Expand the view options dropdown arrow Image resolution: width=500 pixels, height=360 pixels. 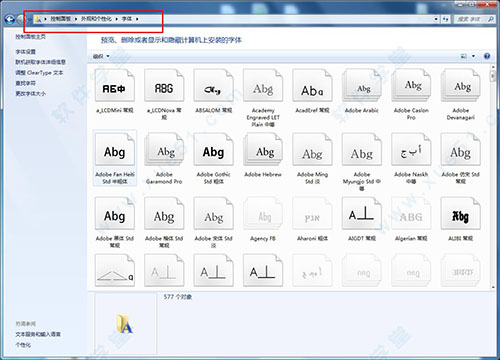tap(473, 56)
